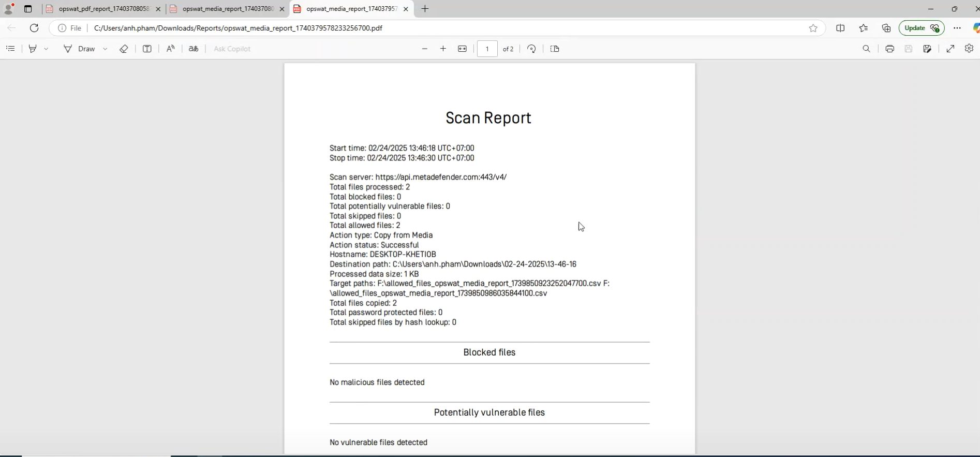The width and height of the screenshot is (980, 457).
Task: Click the Read aloud icon
Action: (170, 49)
